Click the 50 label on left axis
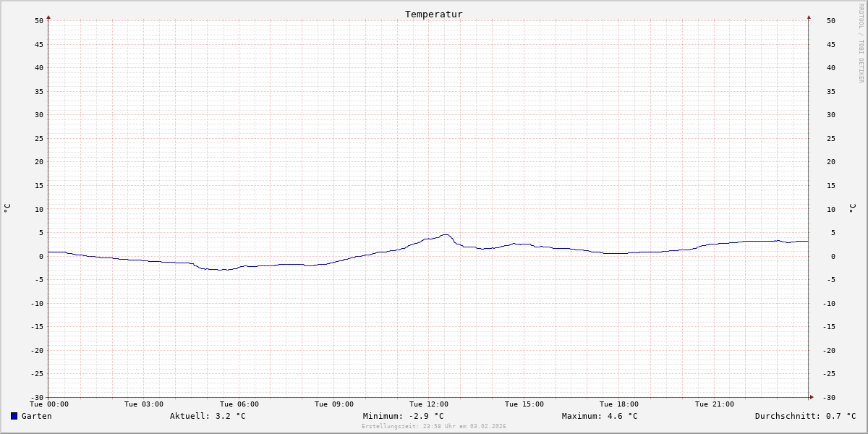 tap(39, 20)
